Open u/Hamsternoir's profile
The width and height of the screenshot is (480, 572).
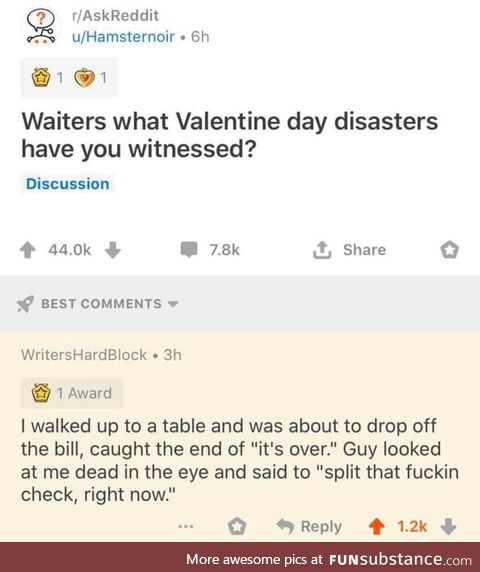tap(123, 37)
